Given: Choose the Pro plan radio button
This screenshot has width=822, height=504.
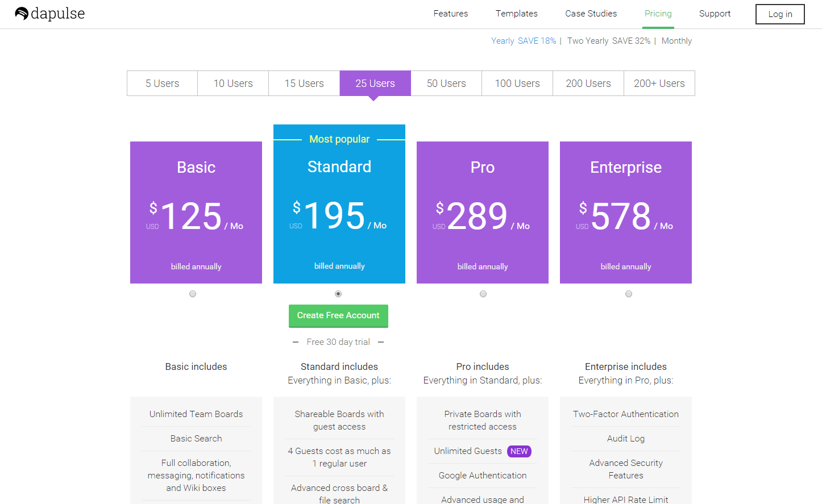Looking at the screenshot, I should point(483,294).
